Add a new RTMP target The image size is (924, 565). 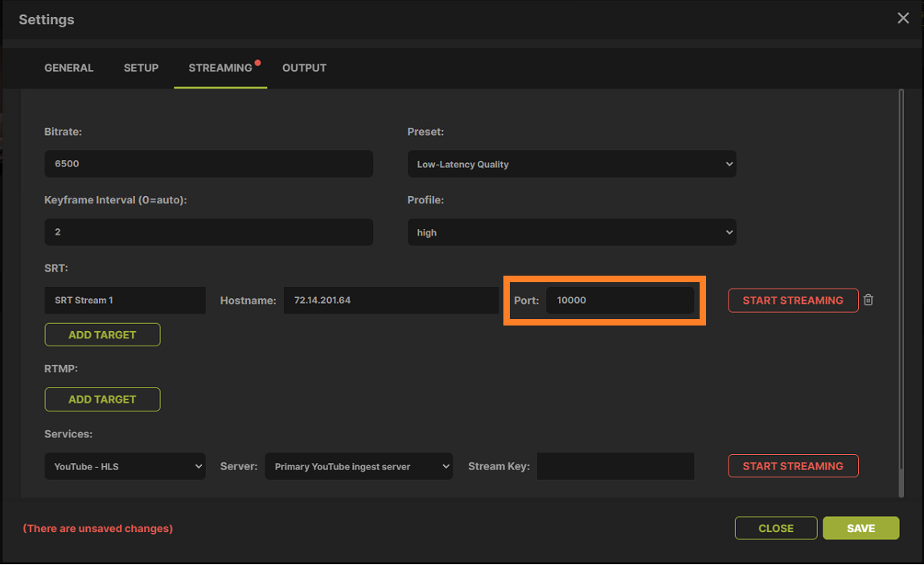(103, 399)
